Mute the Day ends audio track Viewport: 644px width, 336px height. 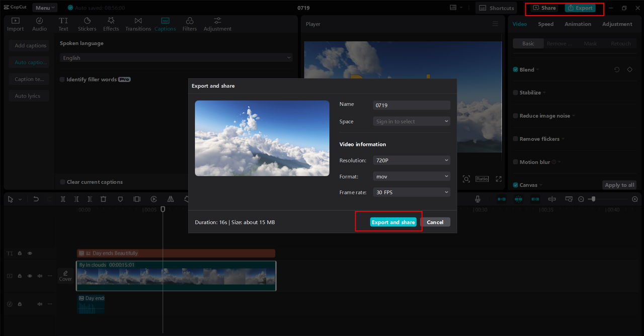pyautogui.click(x=40, y=304)
